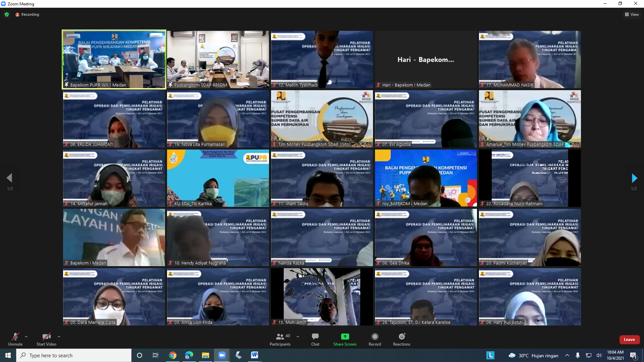
Task: Click the blue L icon in taskbar
Action: click(490, 355)
